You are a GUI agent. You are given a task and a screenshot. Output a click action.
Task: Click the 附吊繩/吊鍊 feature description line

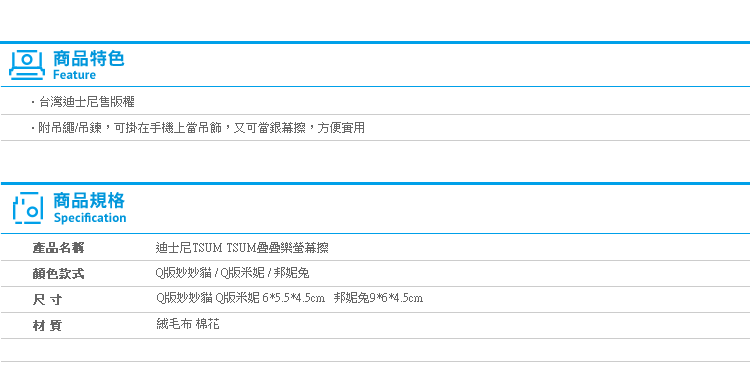[201, 128]
